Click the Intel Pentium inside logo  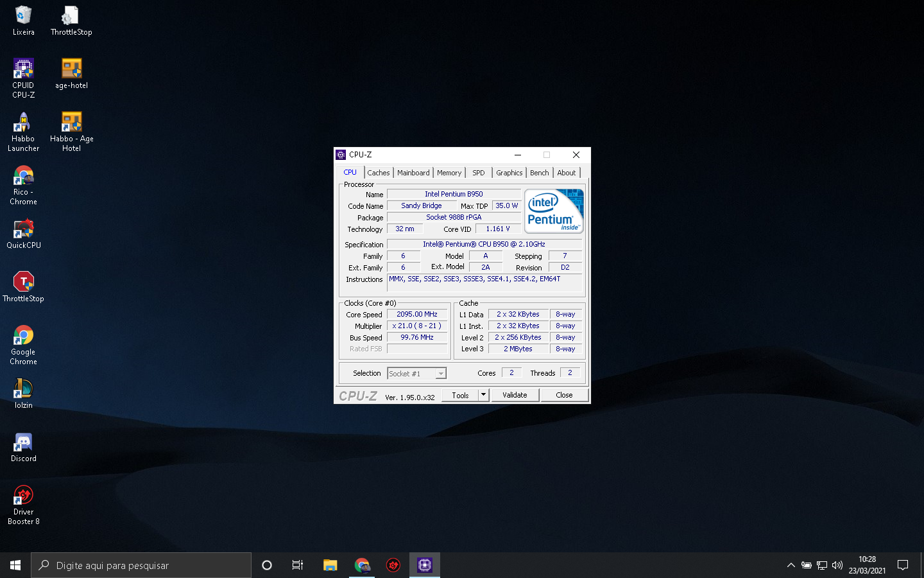coord(554,211)
